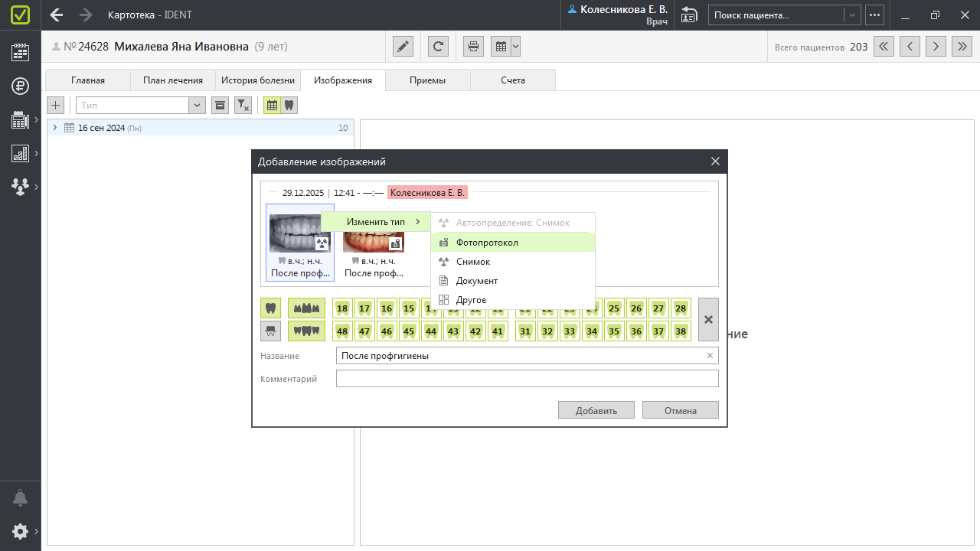Select the whole upper jaw teeth icon
980x551 pixels.
click(306, 308)
